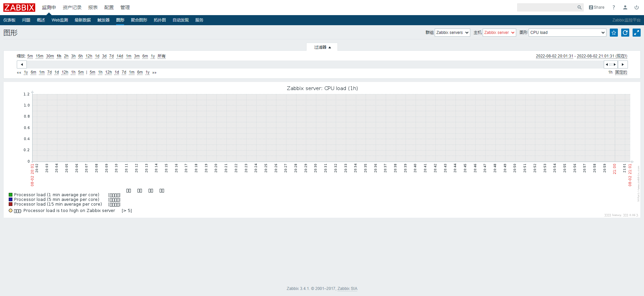Click the left arrow on time scrollbar
Screen dimensions: 644x296
22,65
